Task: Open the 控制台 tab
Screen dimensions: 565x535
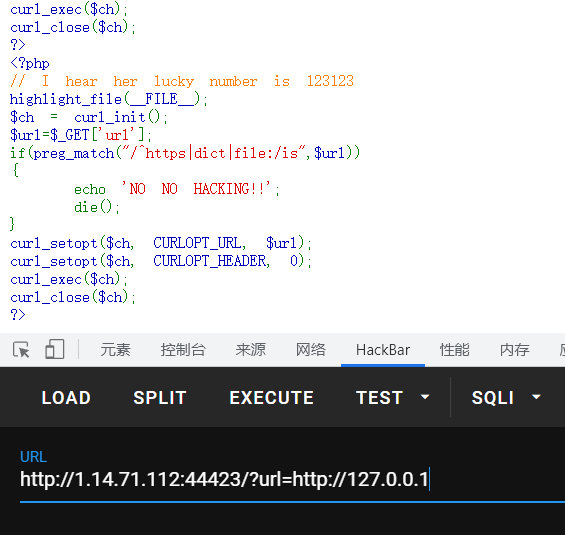Action: 183,350
